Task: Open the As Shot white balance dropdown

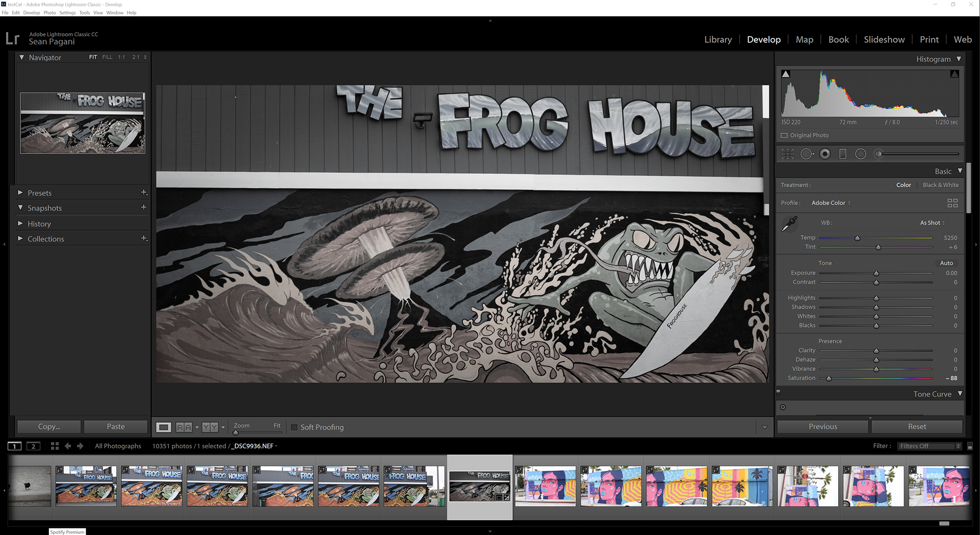Action: [x=932, y=223]
